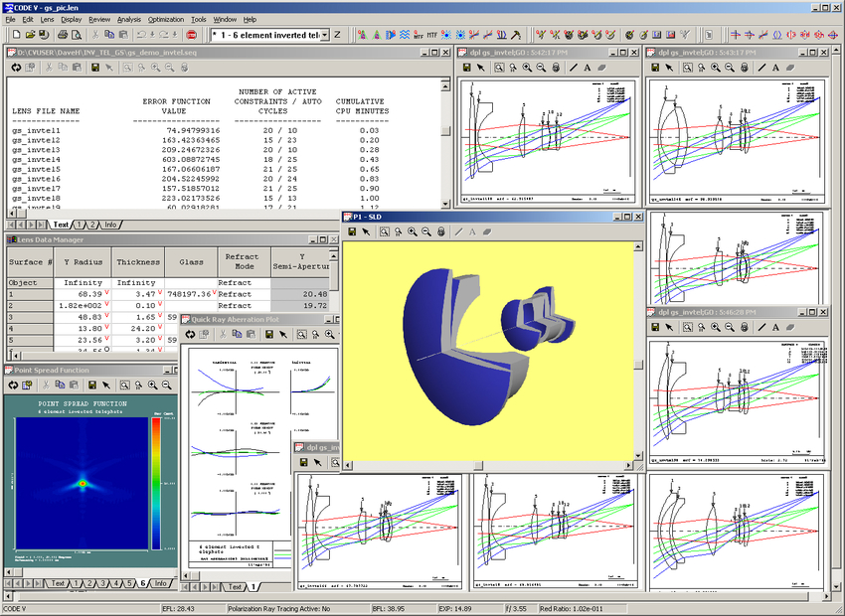Select line drawing tool in 5:42:17 PM window
845x616 pixels.
click(x=573, y=68)
